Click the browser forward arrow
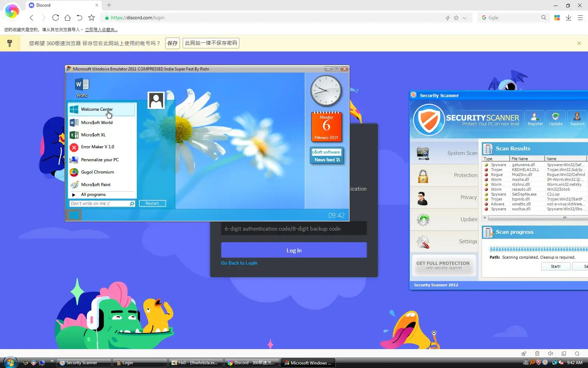This screenshot has width=588, height=368. [x=44, y=18]
